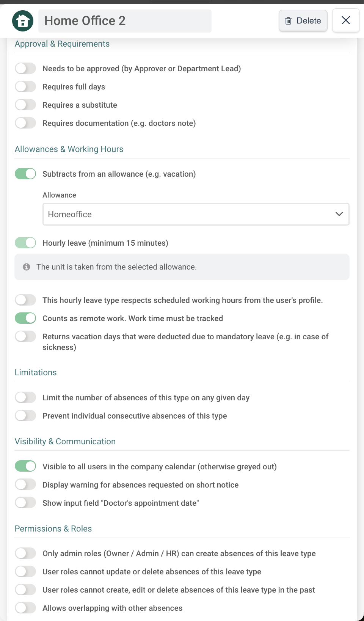Open the Homeoffice allowance combo box
364x621 pixels.
(x=196, y=214)
